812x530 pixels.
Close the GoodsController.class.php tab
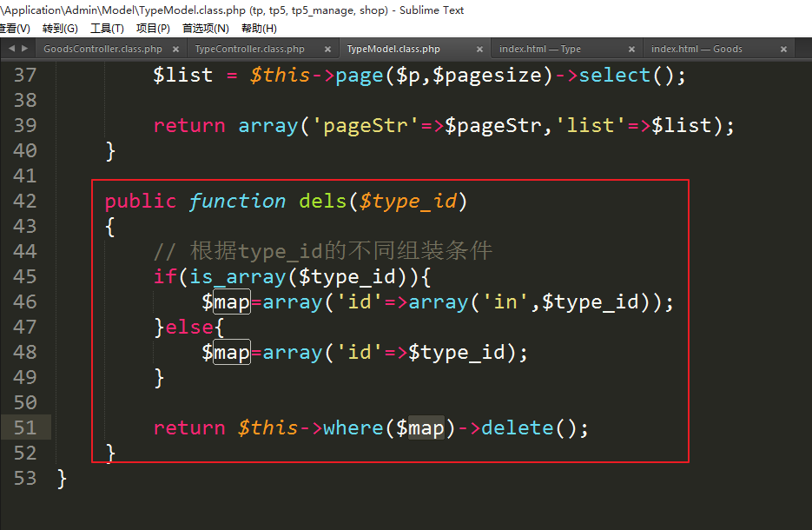click(176, 50)
